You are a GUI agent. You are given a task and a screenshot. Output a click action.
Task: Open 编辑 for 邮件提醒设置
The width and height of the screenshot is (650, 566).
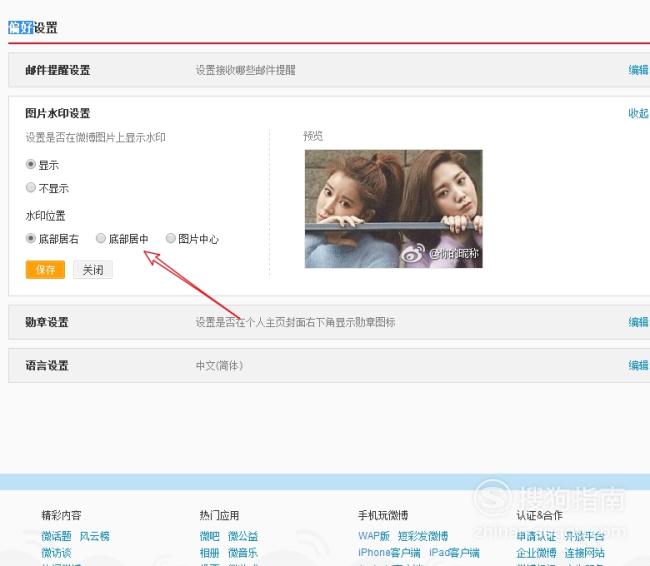[638, 70]
